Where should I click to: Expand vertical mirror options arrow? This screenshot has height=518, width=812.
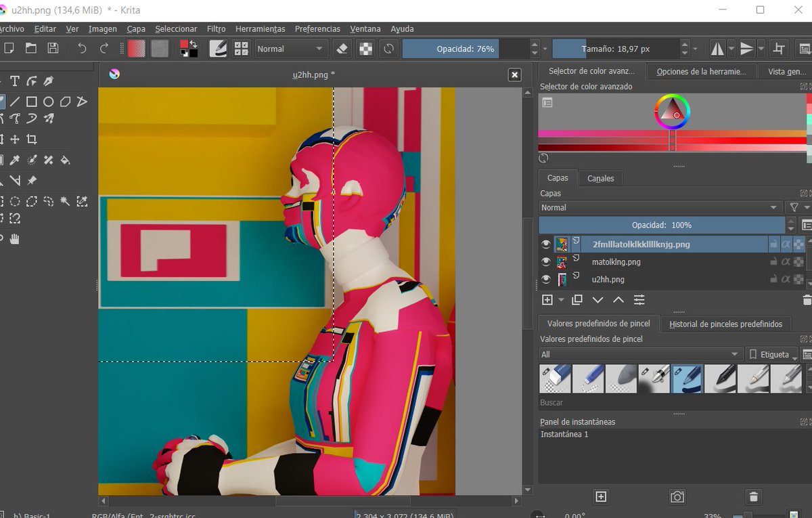(761, 48)
